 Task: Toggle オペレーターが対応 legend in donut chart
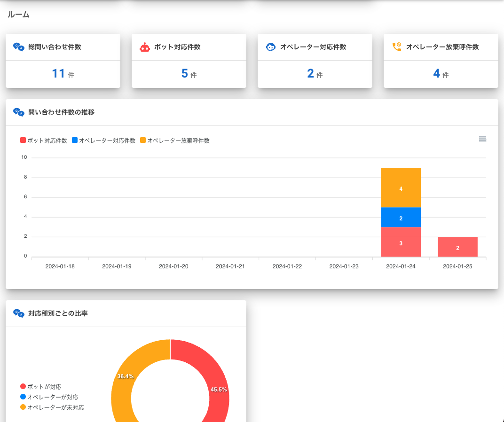[x=49, y=397]
